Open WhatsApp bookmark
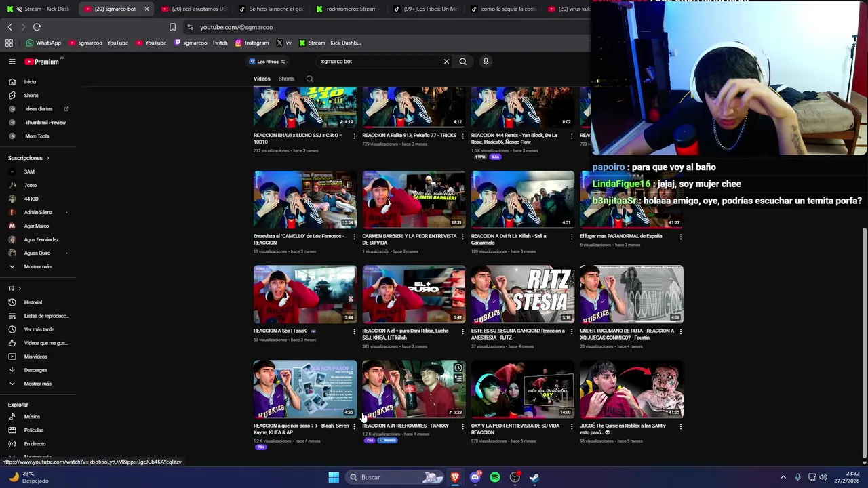This screenshot has width=868, height=488. (43, 43)
